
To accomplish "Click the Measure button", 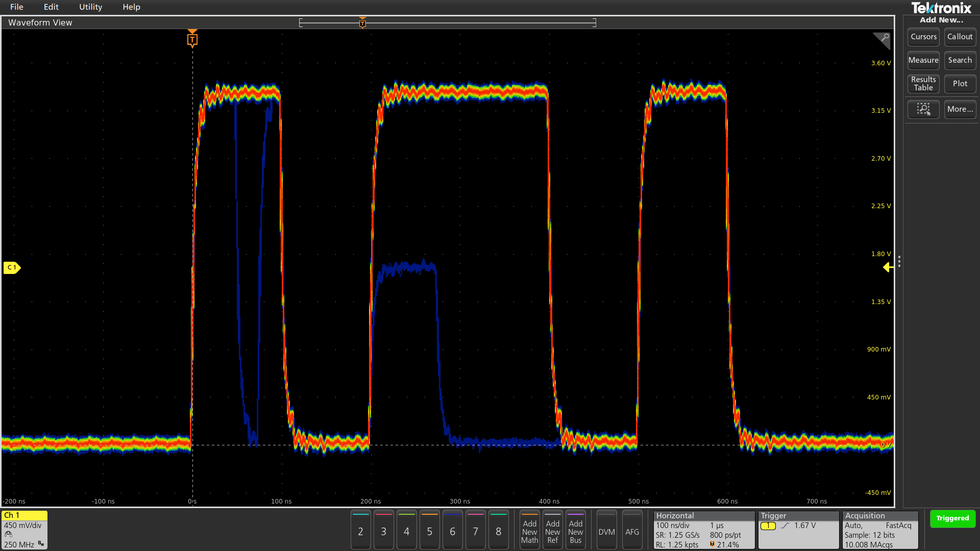I will pyautogui.click(x=923, y=60).
